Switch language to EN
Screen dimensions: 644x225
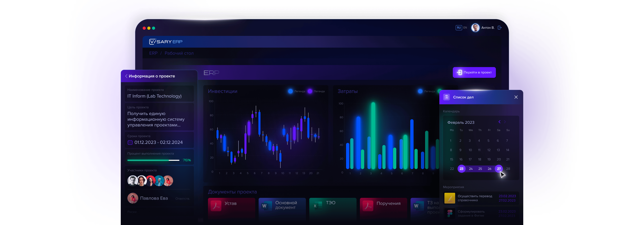point(465,28)
